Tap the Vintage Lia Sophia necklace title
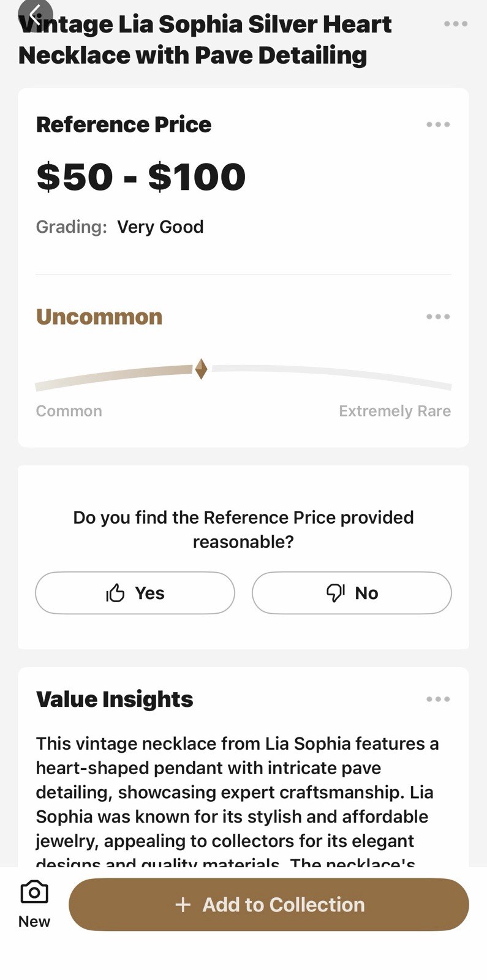487x980 pixels. coord(205,40)
